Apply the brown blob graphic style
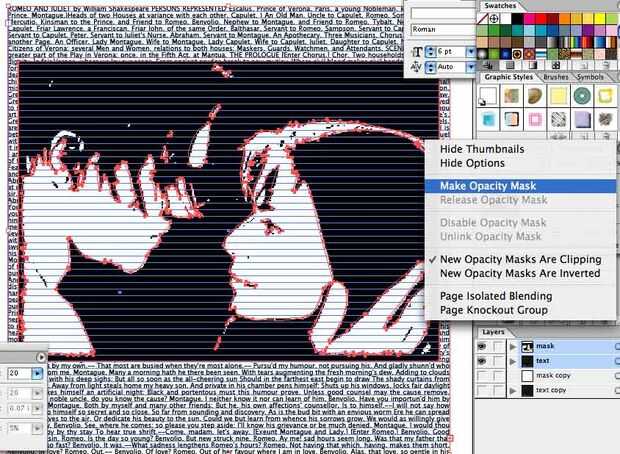The width and height of the screenshot is (620, 454). [535, 96]
